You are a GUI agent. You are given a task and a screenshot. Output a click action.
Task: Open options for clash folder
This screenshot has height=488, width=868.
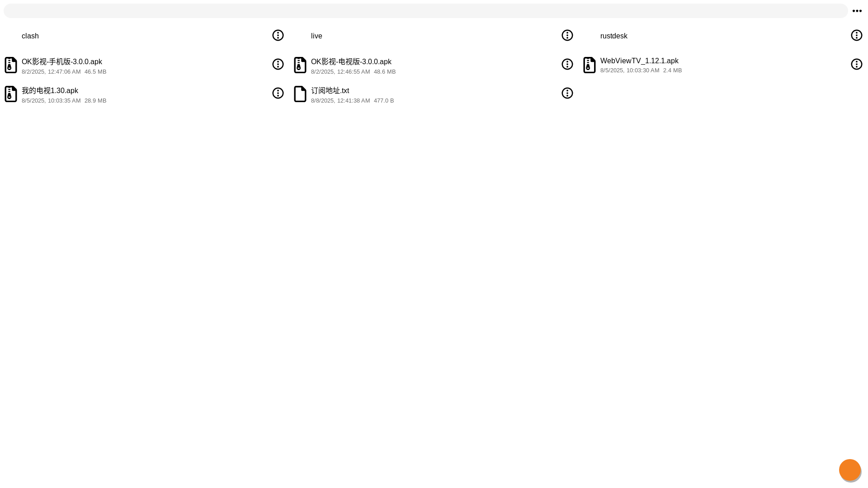click(278, 35)
